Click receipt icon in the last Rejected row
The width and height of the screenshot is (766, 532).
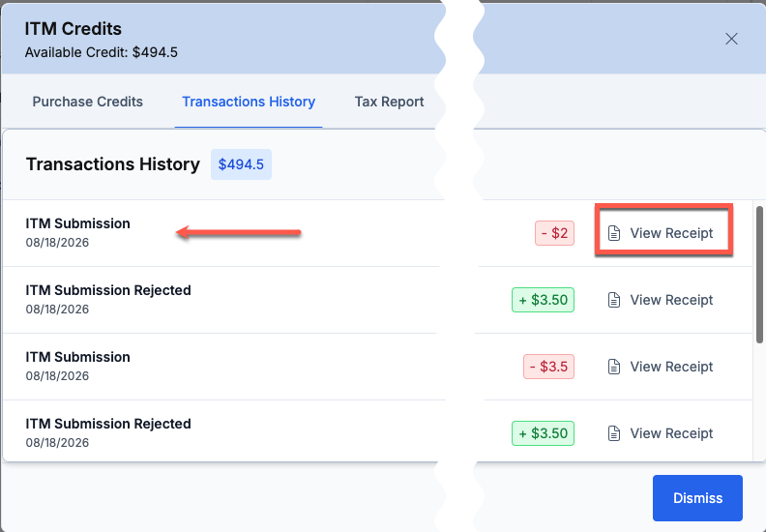click(x=613, y=433)
